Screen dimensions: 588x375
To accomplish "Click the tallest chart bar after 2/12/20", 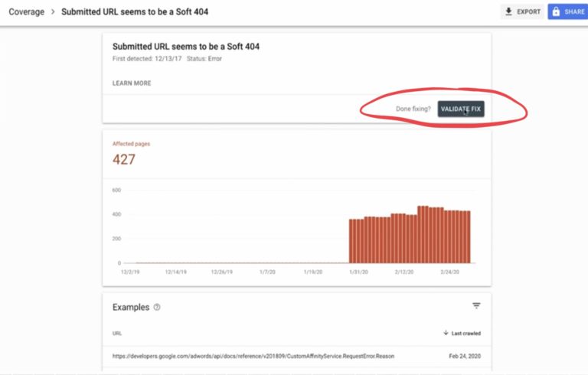I will (x=421, y=234).
